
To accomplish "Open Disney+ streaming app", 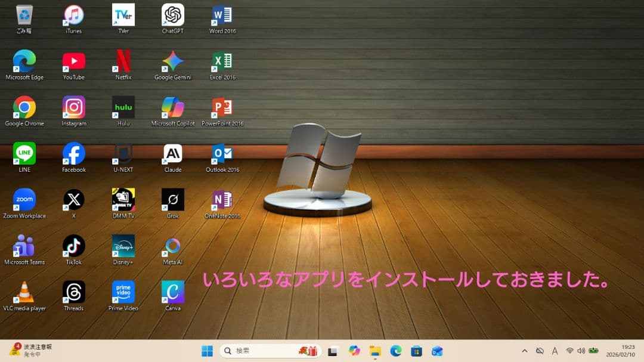I will pyautogui.click(x=123, y=245).
